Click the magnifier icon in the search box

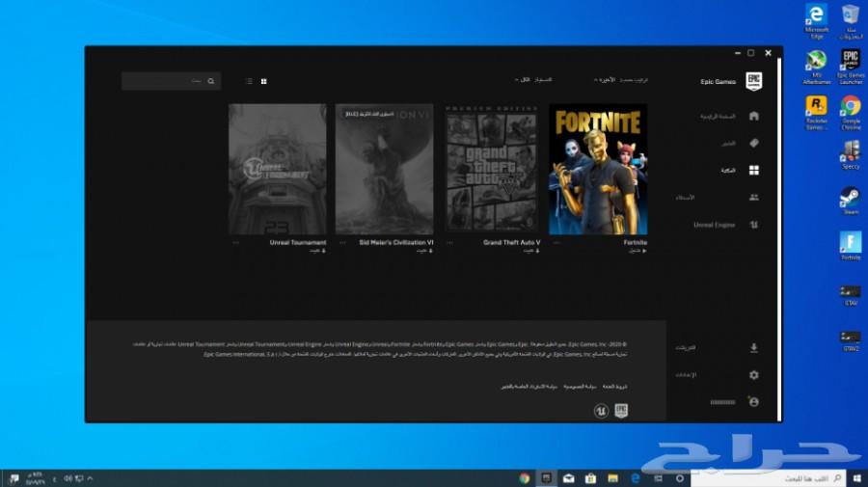pyautogui.click(x=211, y=81)
